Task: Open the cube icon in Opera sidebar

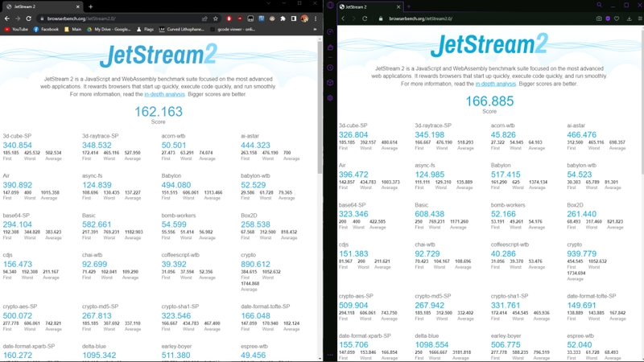Action: [x=330, y=83]
